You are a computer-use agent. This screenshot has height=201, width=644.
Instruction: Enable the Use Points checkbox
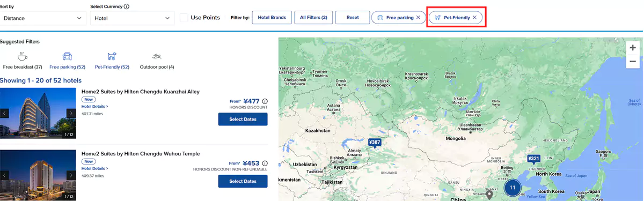(x=184, y=18)
